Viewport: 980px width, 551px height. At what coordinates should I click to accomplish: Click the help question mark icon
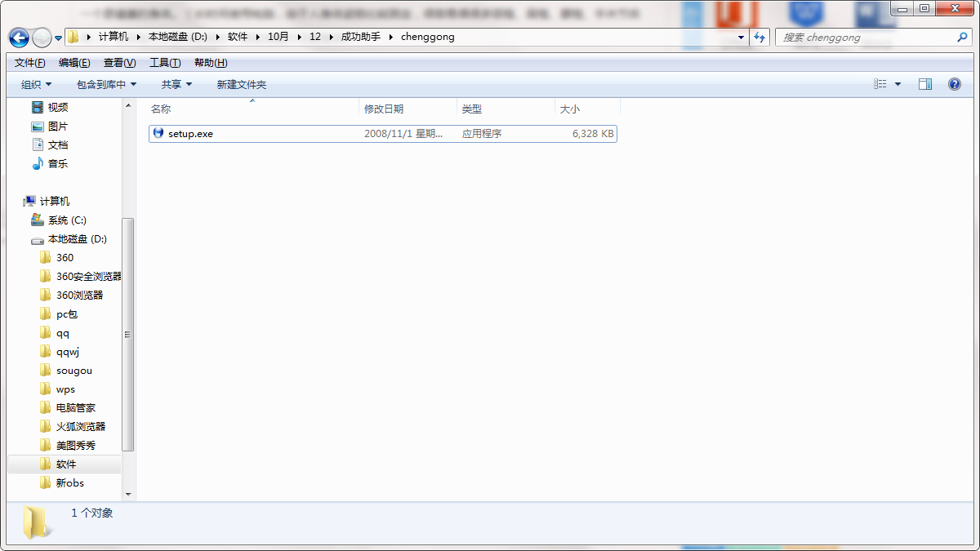pyautogui.click(x=954, y=84)
